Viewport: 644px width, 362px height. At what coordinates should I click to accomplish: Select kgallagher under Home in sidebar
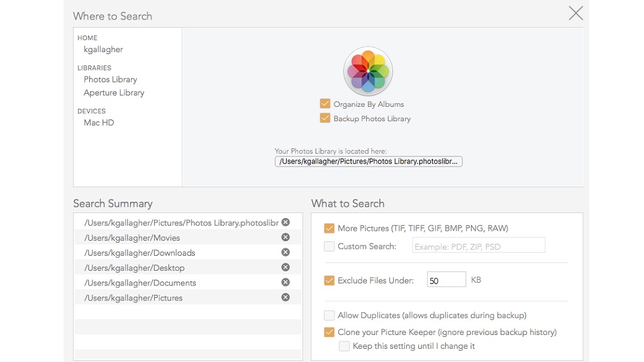pos(103,50)
